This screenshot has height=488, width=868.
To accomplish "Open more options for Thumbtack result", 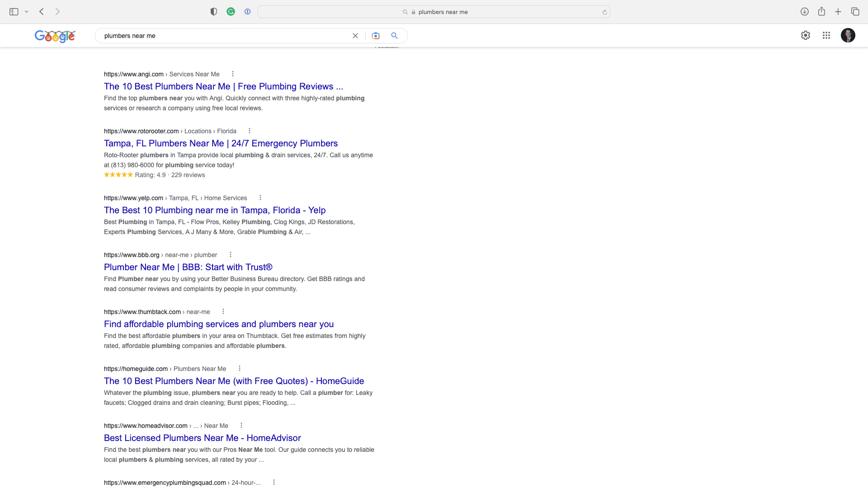I will (223, 311).
